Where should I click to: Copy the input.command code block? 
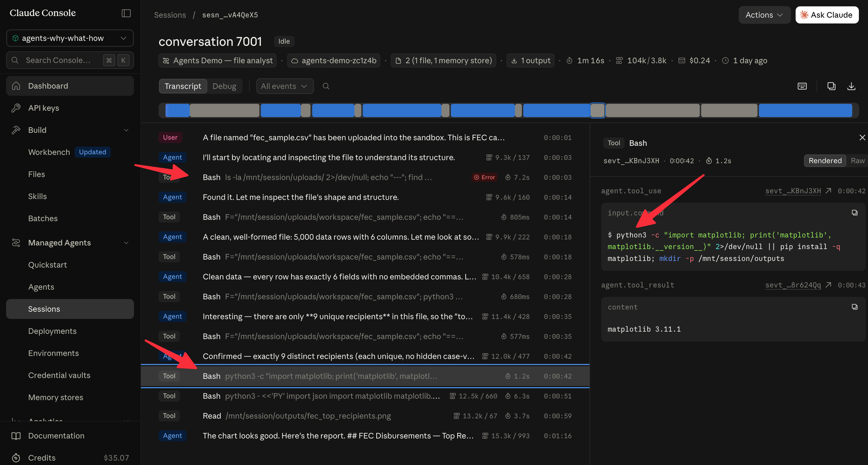(854, 212)
